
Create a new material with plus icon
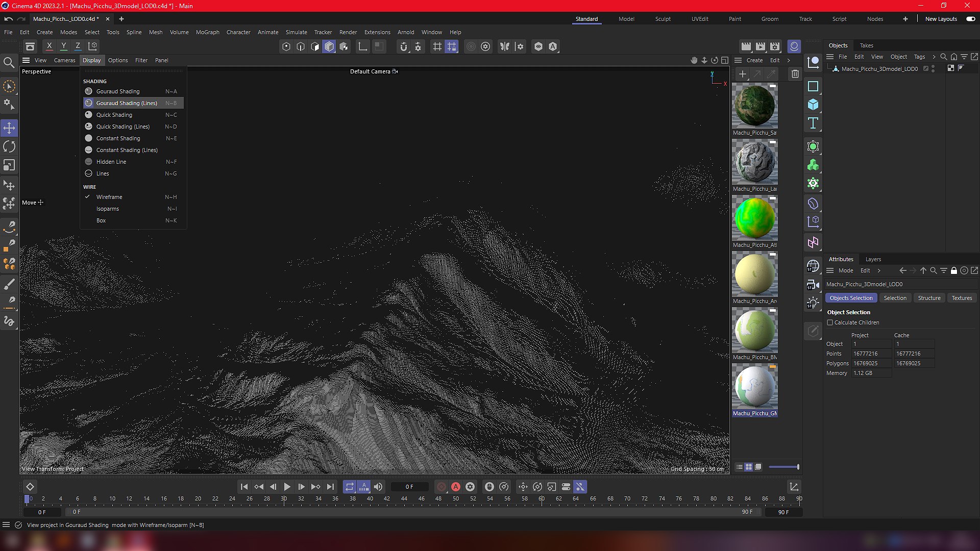click(x=742, y=74)
